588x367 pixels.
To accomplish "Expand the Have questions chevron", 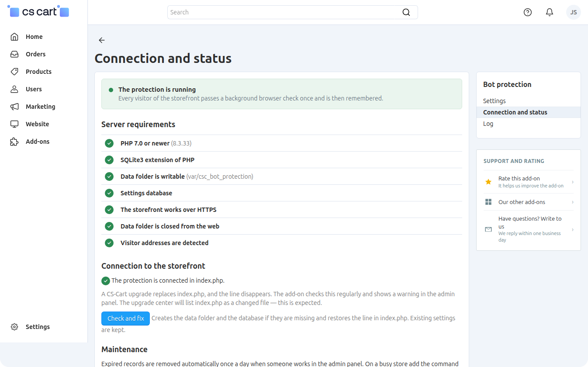I will pos(573,229).
